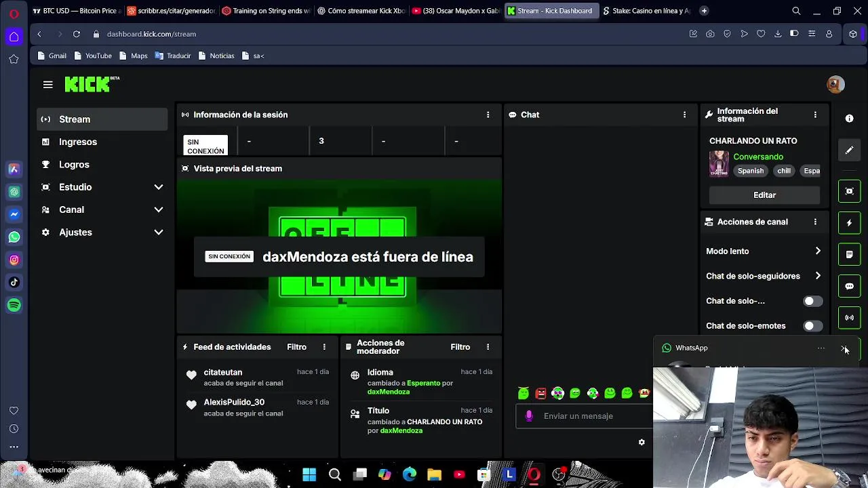The width and height of the screenshot is (868, 488).
Task: Open WhatsApp in the Opera sidebar
Action: point(14,237)
